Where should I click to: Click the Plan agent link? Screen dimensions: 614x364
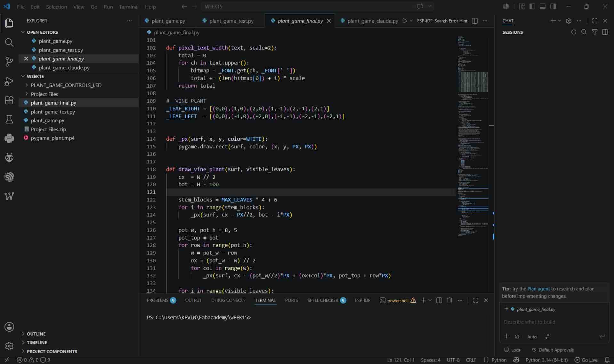538,289
